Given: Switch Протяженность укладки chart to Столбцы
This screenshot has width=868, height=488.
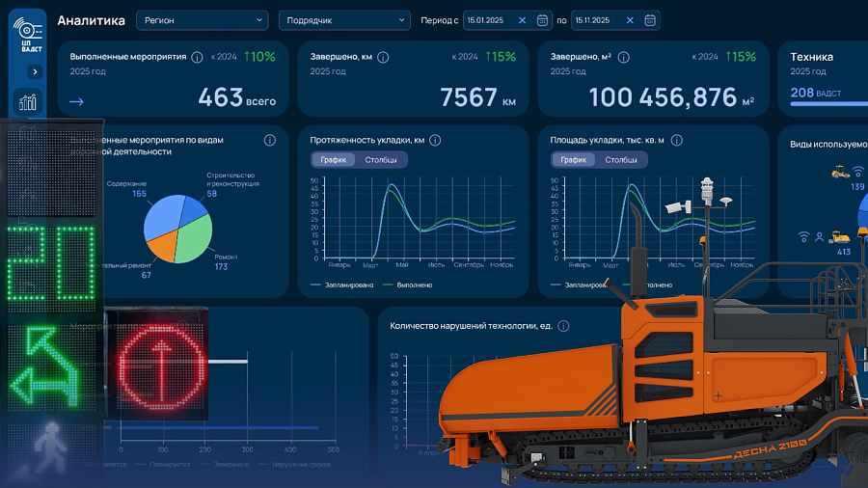Looking at the screenshot, I should coord(380,160).
